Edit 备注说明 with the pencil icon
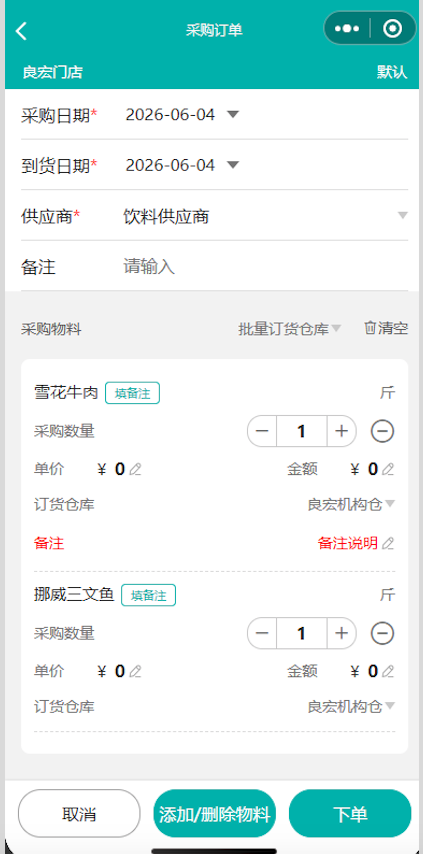Screen dimensions: 423x854 388,543
